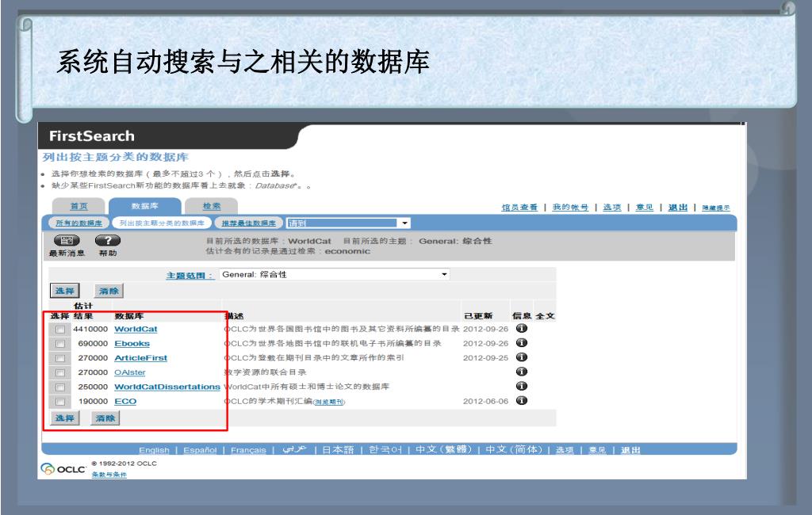812x515 pixels.
Task: Select the 推荐最佳数据库 sub-tab
Action: pos(248,223)
